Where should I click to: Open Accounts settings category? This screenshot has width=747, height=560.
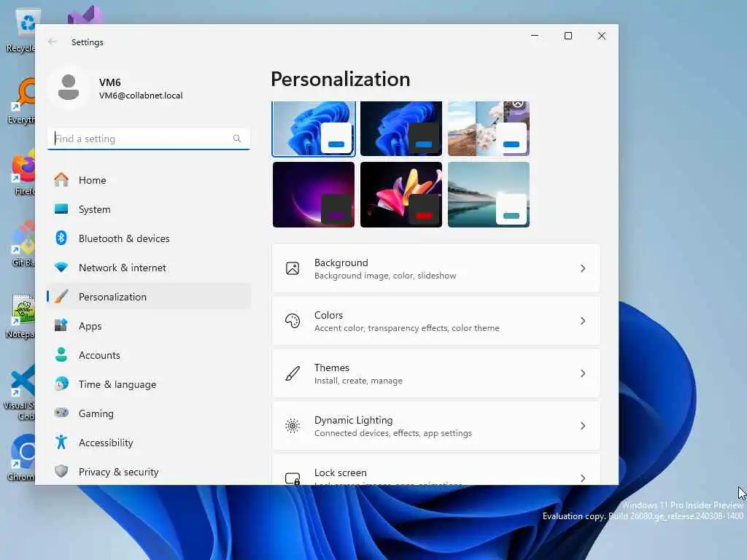149,355
